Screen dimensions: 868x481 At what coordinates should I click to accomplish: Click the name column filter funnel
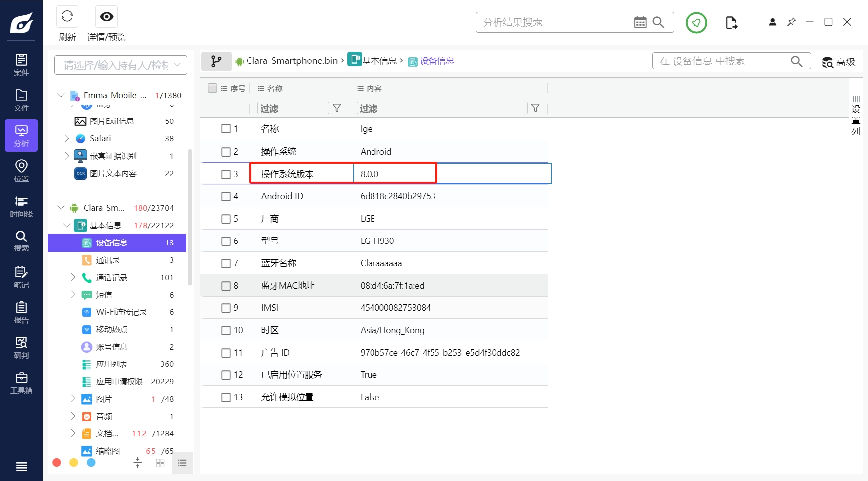click(x=337, y=108)
